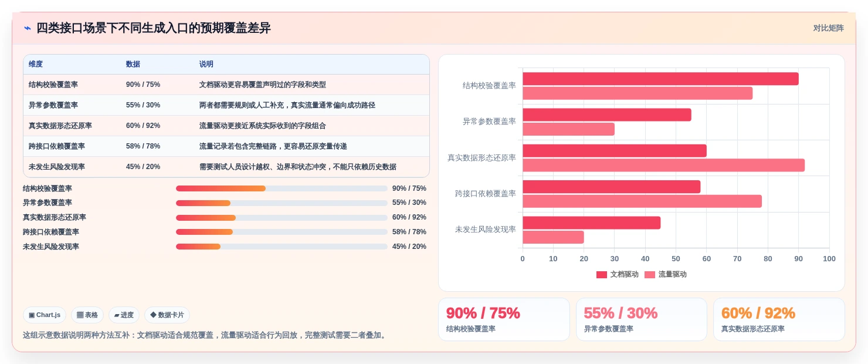Click table cell 58% / 78%
The width and height of the screenshot is (868, 364).
pos(143,146)
